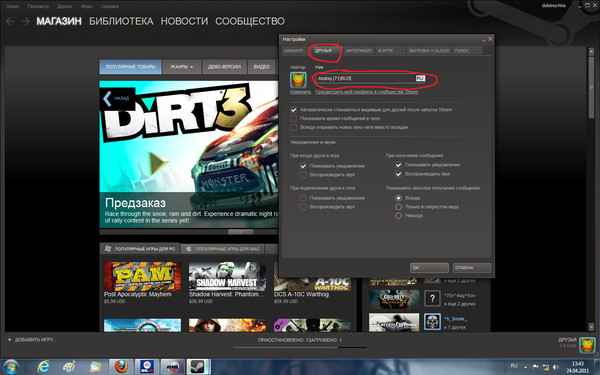This screenshot has height=375, width=600.
Task: Select the Никогда radio option
Action: pyautogui.click(x=398, y=216)
